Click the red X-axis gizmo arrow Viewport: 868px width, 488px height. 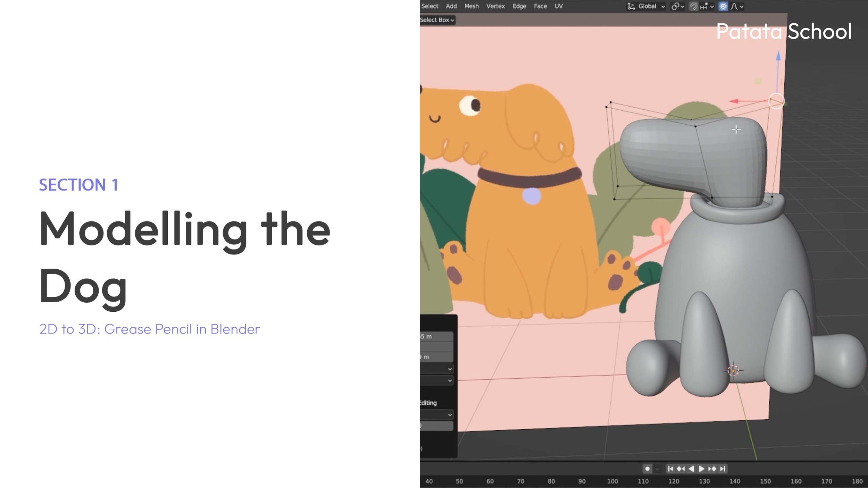[x=734, y=101]
